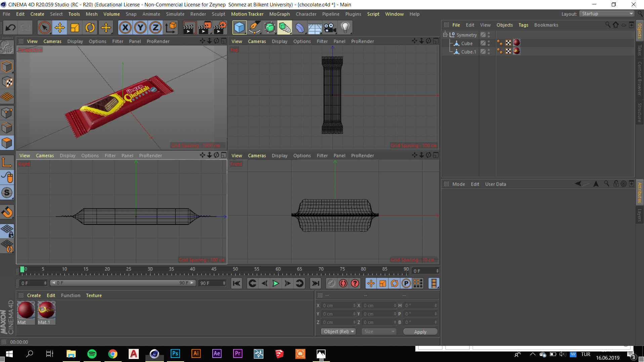Viewport: 644px width, 362px height.
Task: Select the Scale tool
Action: pyautogui.click(x=75, y=28)
